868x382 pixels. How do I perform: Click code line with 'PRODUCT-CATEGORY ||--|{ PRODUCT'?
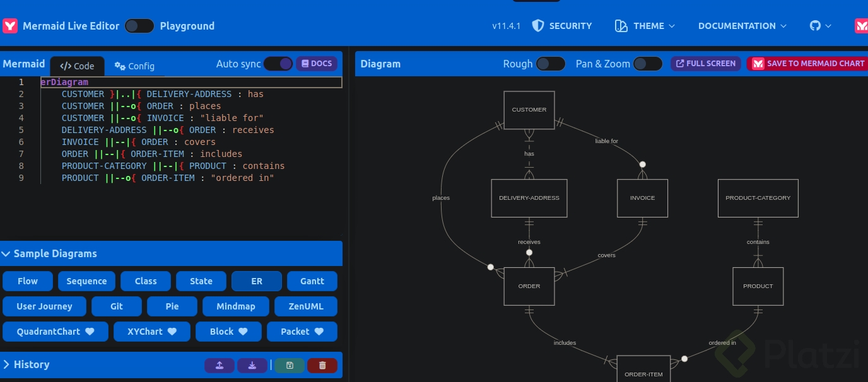pyautogui.click(x=173, y=166)
